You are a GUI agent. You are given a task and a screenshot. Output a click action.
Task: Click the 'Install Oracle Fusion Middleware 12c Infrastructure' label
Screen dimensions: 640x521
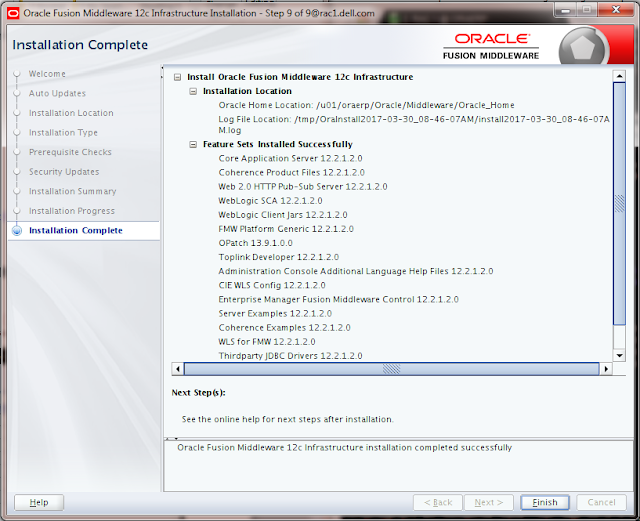[x=300, y=77]
